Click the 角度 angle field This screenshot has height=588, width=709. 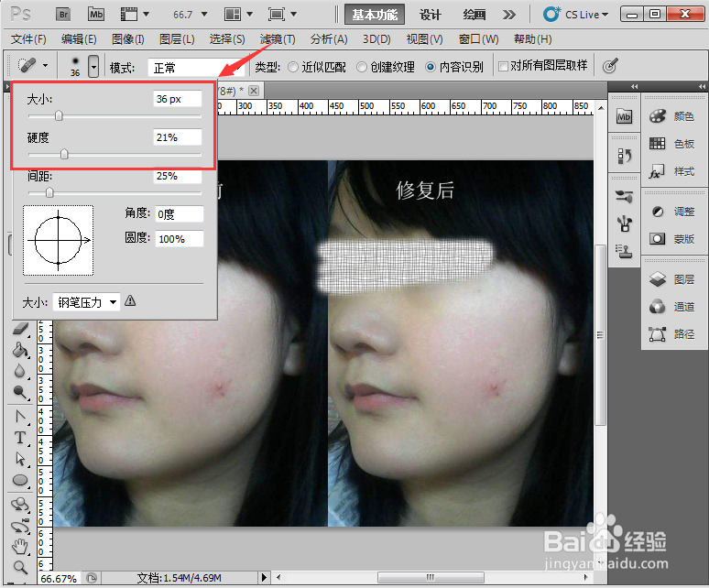(x=179, y=213)
